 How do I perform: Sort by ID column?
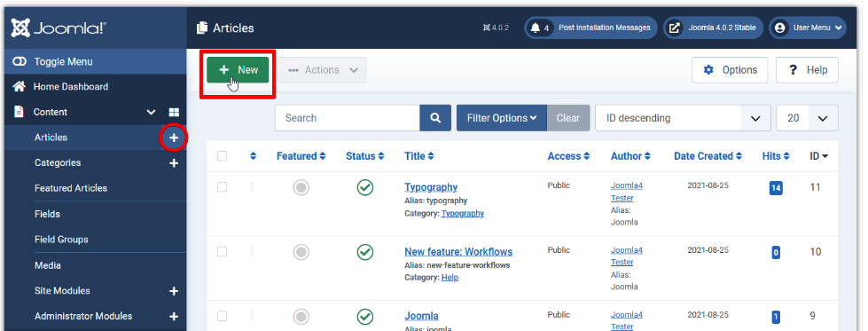coord(818,156)
